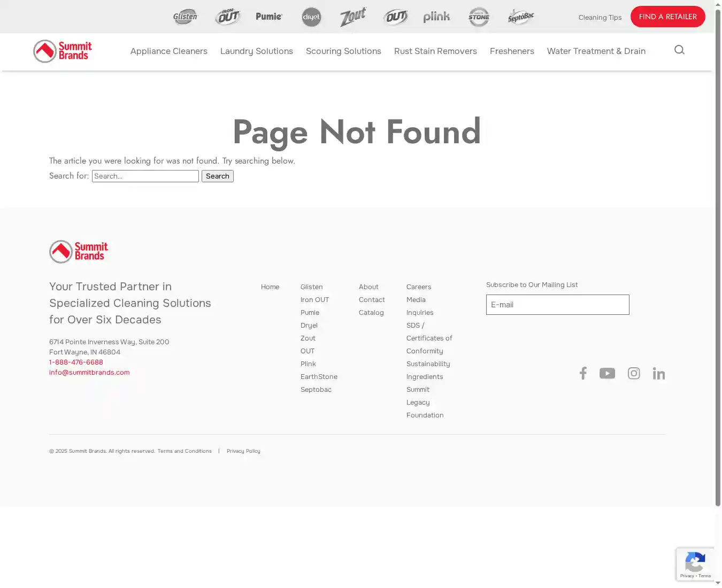The image size is (722, 588).
Task: Open the Iron OUT brand logo
Action: pos(227,17)
